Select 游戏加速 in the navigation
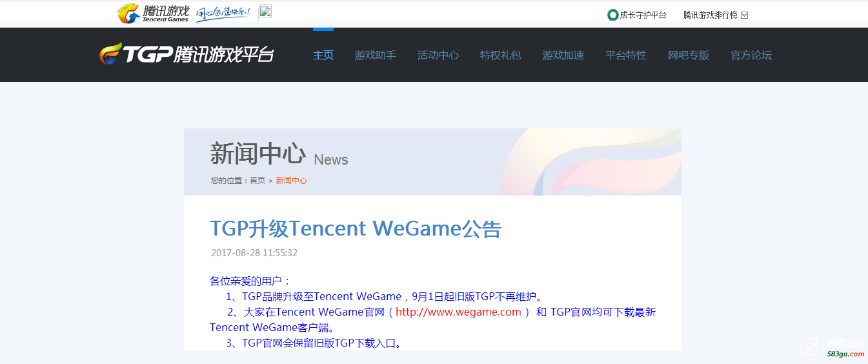868x364 pixels. 563,56
